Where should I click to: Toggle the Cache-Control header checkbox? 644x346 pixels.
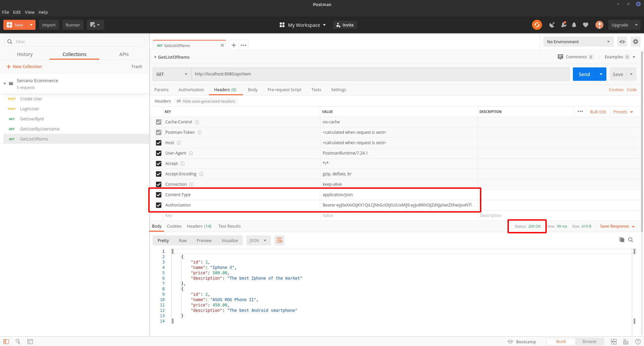tap(159, 122)
